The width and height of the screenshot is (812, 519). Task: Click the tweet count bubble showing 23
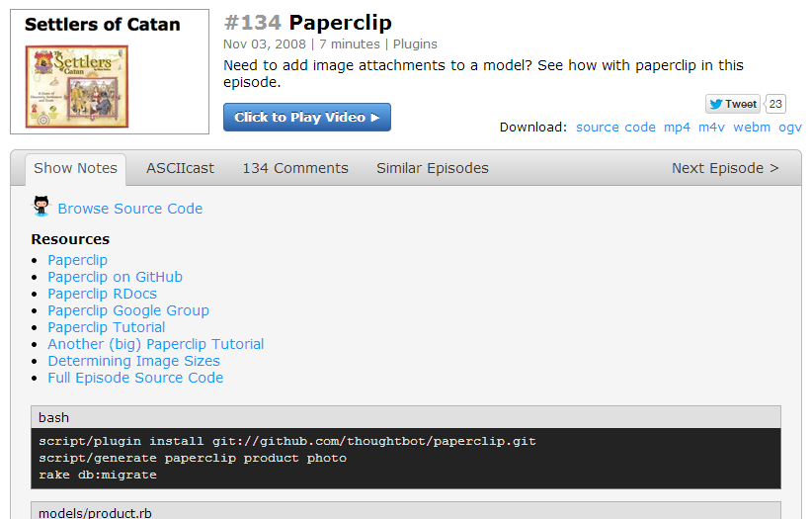pos(775,104)
